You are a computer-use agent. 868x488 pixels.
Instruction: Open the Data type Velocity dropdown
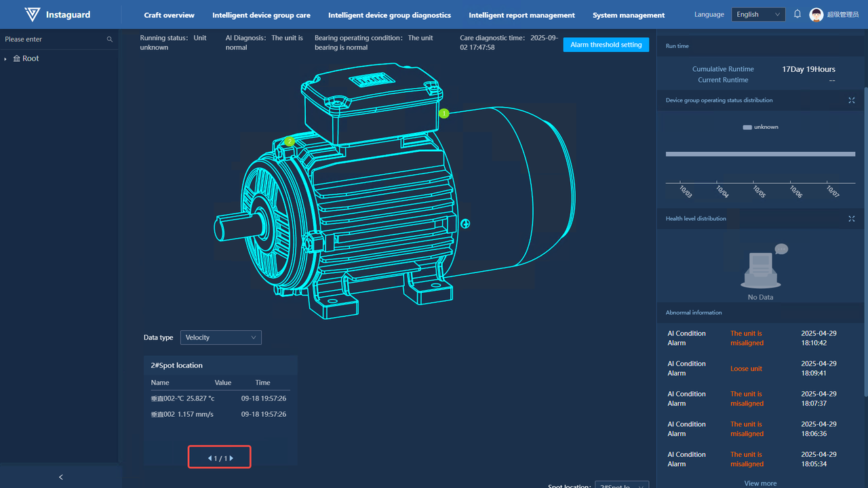point(220,338)
